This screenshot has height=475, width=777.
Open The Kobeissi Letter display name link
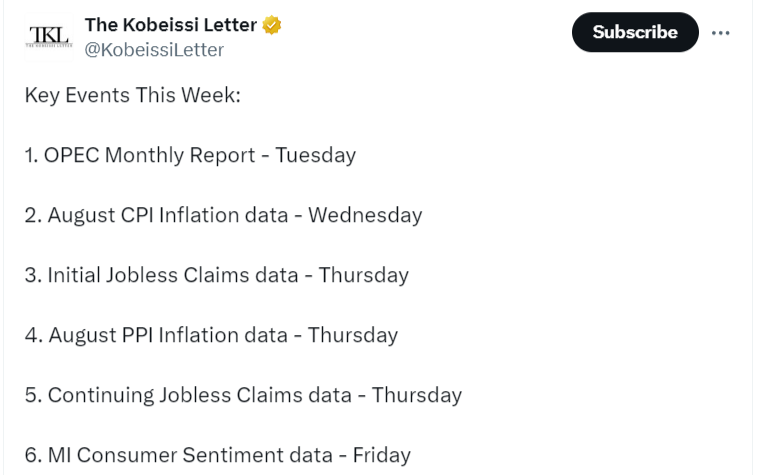[170, 25]
